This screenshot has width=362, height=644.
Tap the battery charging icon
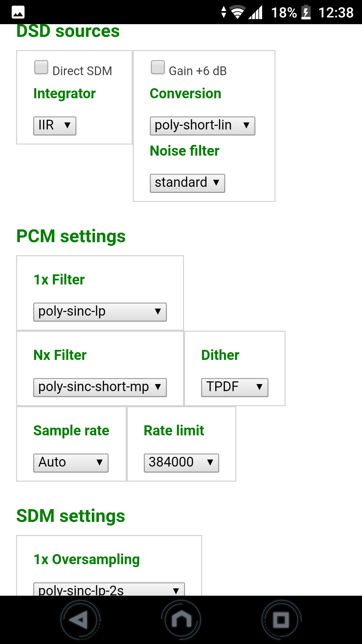click(x=306, y=13)
